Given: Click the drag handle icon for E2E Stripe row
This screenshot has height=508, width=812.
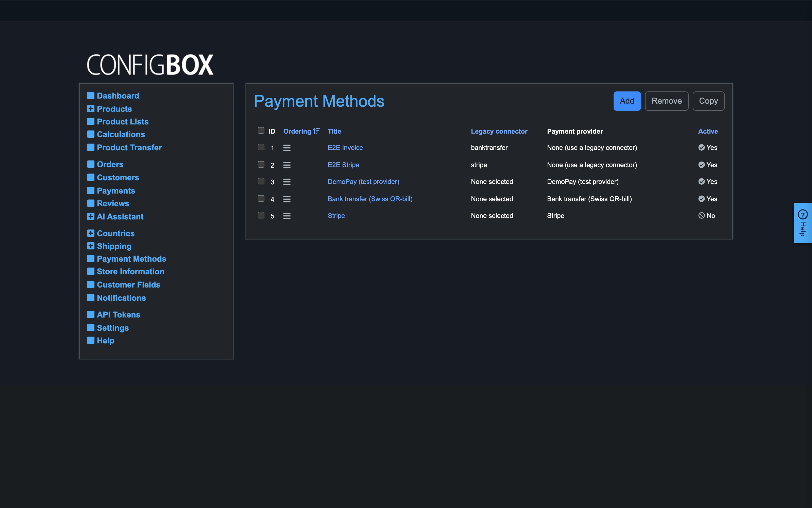Looking at the screenshot, I should (286, 165).
